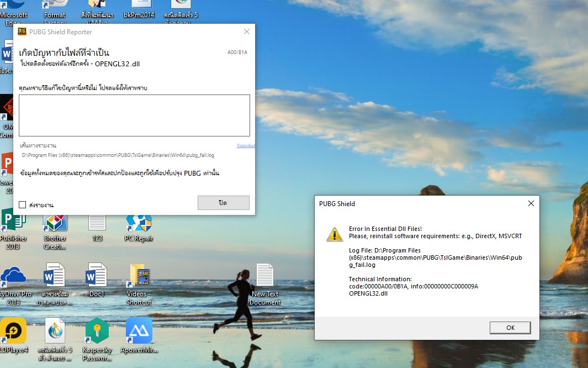Open the New Text Document icon
This screenshot has width=588, height=368.
pos(265,285)
